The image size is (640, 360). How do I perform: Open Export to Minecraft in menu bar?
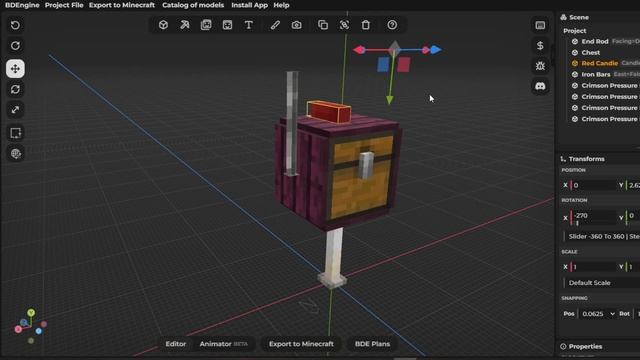[x=122, y=5]
